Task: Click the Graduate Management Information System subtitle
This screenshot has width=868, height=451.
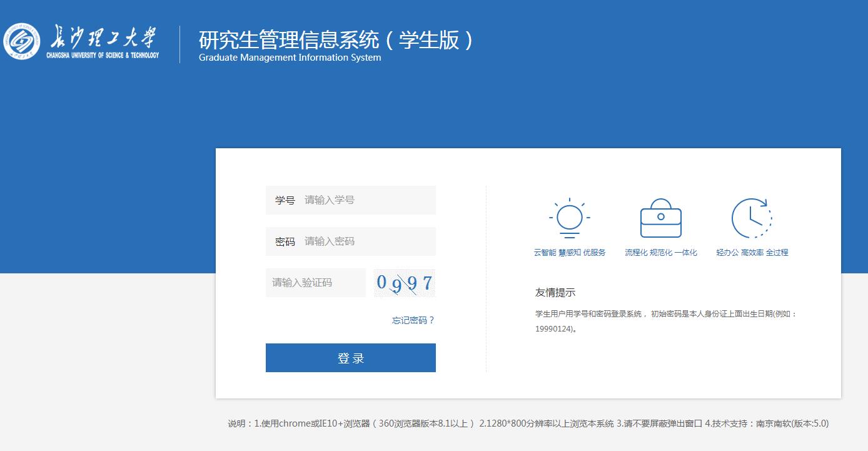Action: [290, 58]
